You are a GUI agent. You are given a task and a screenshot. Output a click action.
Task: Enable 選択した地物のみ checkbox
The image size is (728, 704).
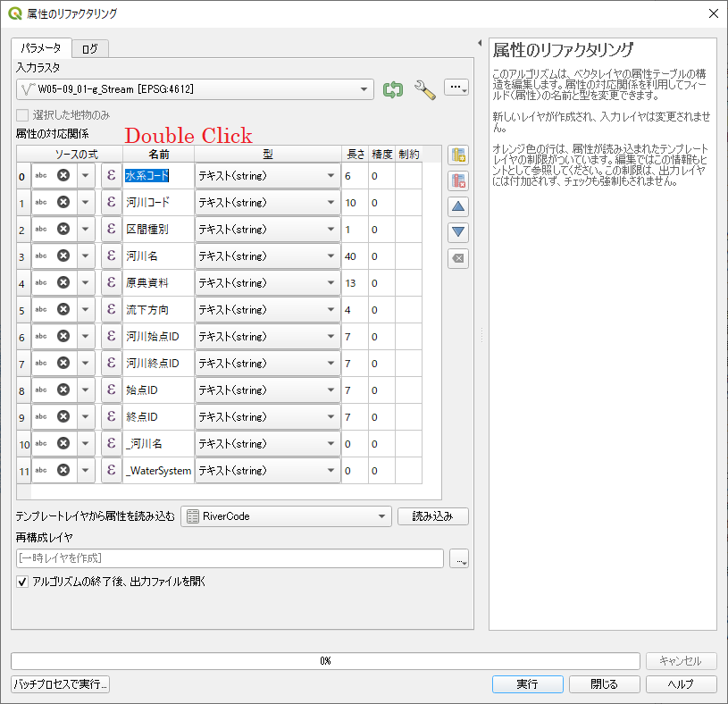click(22, 114)
